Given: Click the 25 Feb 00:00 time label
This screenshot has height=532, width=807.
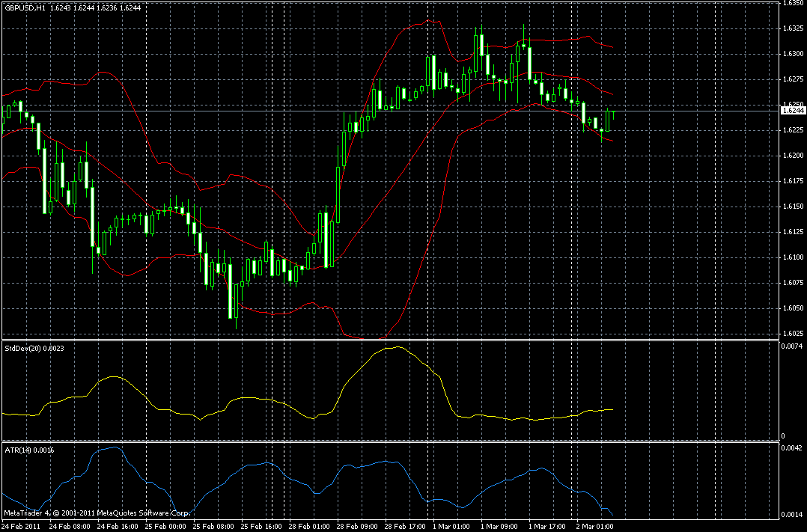Looking at the screenshot, I should (x=165, y=527).
